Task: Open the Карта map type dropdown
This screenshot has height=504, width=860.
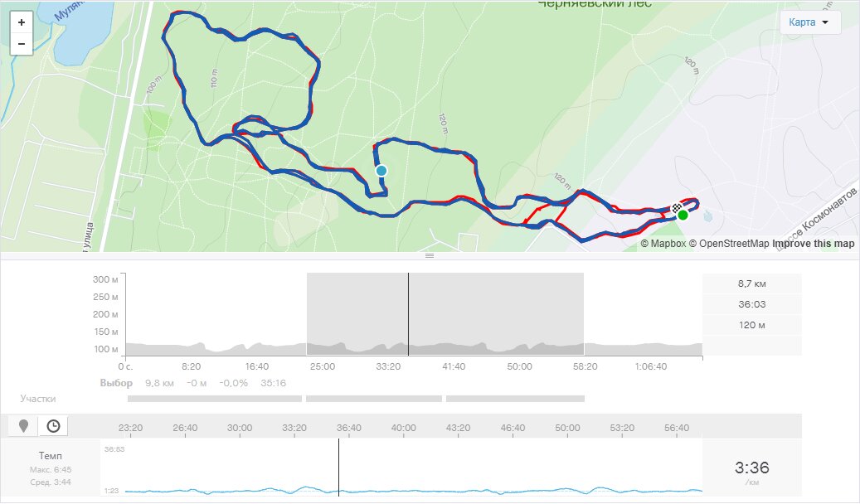Action: (x=809, y=22)
